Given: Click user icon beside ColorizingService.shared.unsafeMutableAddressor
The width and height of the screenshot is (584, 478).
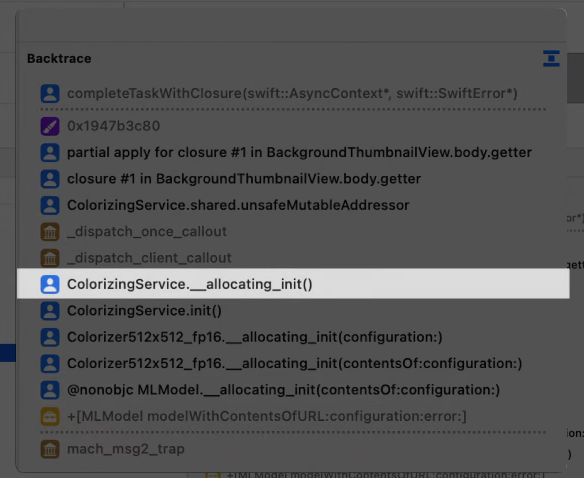Looking at the screenshot, I should [x=50, y=205].
